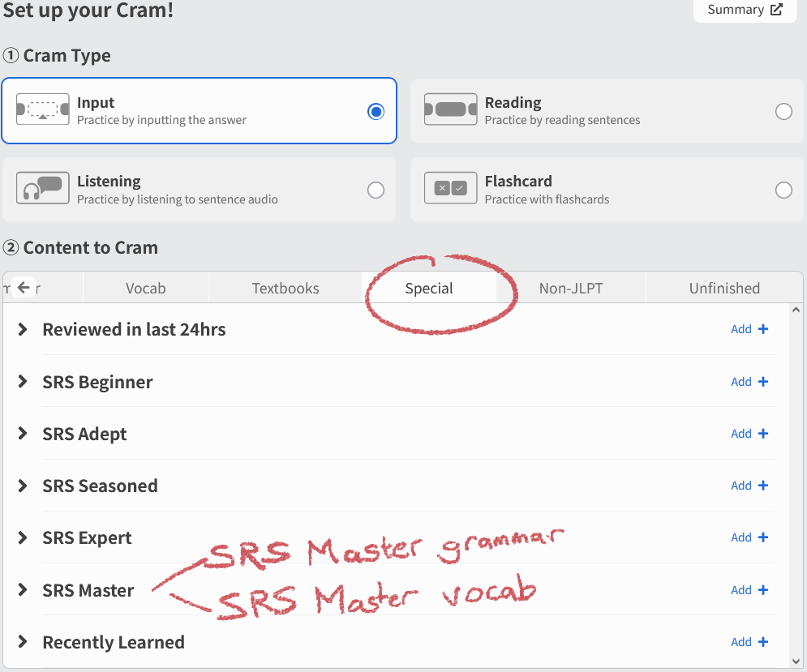Viewport: 807px width, 672px height.
Task: Open the Summary button
Action: click(x=744, y=10)
